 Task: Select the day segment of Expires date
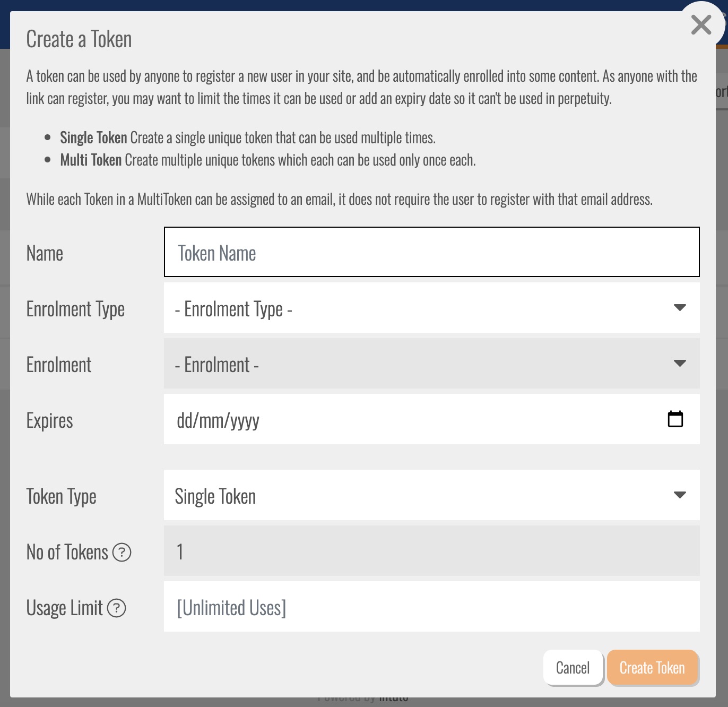(x=185, y=420)
